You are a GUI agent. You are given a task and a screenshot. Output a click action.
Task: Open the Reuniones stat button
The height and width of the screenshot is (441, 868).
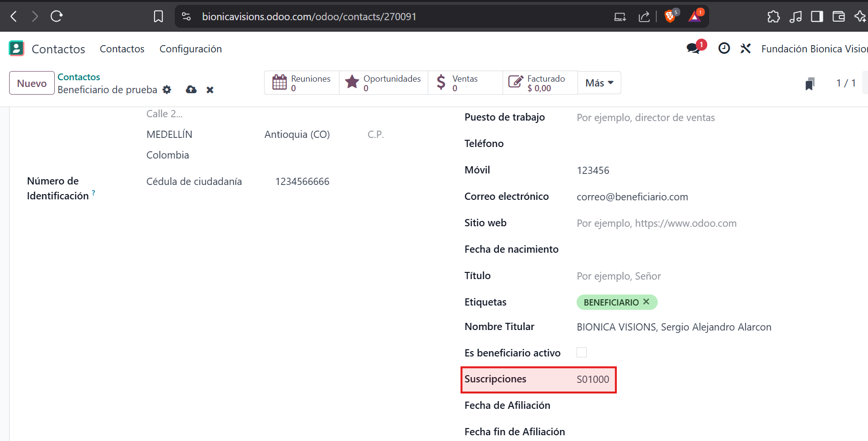pyautogui.click(x=301, y=83)
